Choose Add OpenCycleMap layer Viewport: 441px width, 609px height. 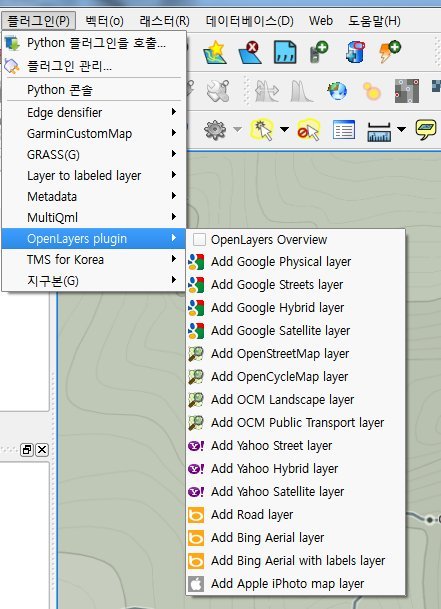296,376
